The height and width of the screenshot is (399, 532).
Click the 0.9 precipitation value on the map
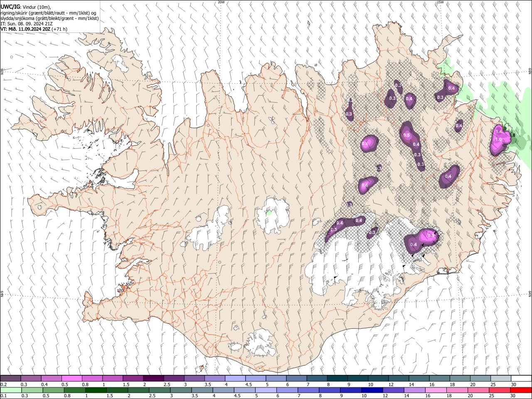[431, 236]
